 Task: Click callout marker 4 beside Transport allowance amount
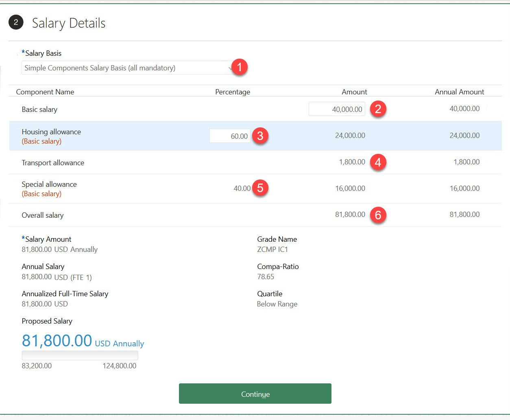coord(378,162)
